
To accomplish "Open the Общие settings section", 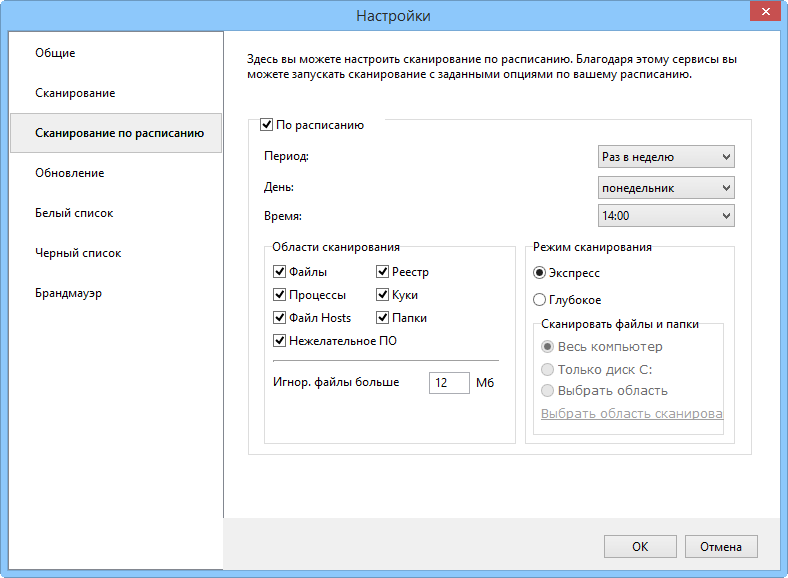I will point(55,53).
